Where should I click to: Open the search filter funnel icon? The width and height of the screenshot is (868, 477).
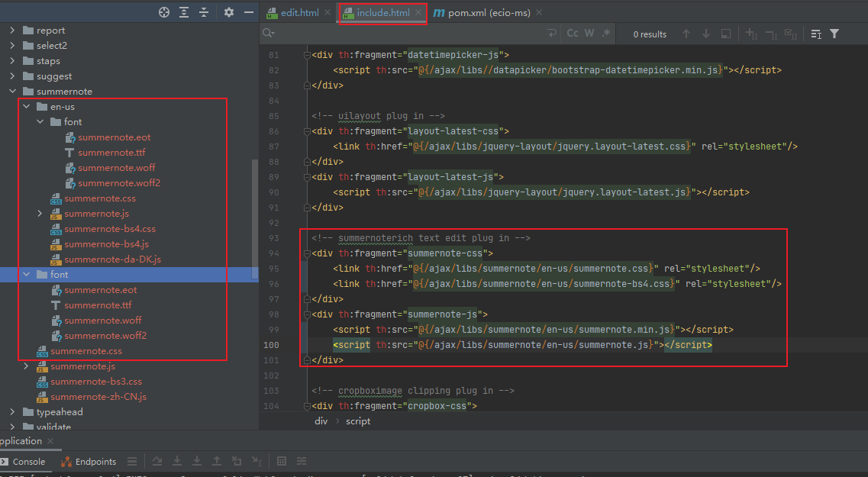[x=834, y=34]
